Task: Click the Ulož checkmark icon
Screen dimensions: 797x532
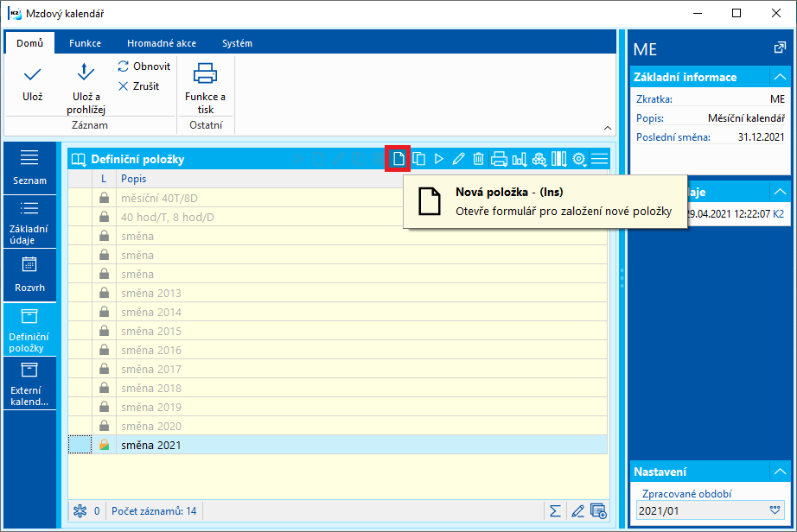Action: [x=33, y=75]
